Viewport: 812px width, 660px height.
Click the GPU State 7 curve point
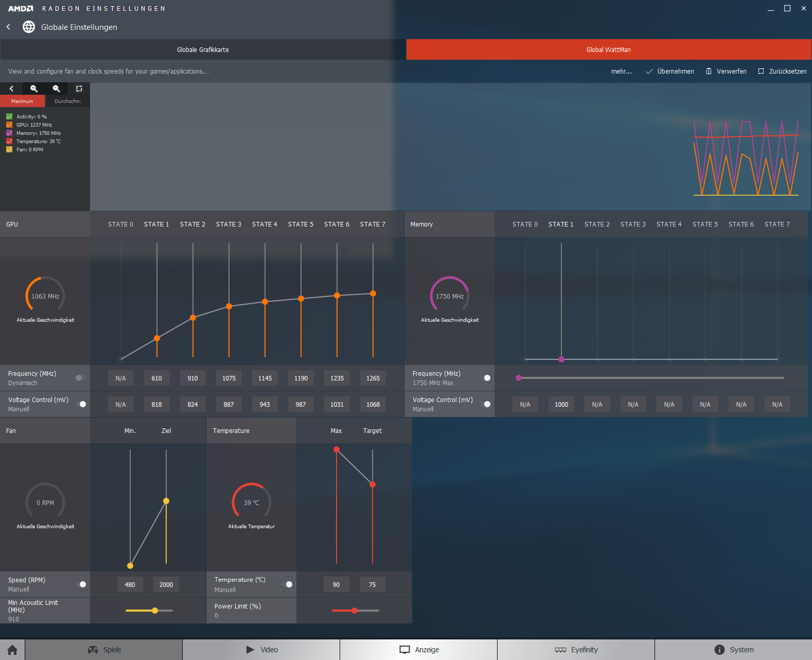click(373, 293)
